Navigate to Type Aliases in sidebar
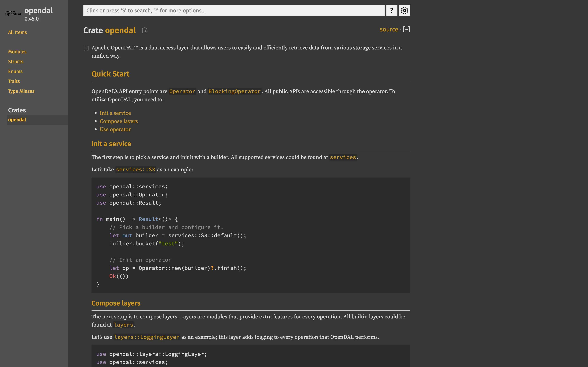588x367 pixels. click(x=21, y=91)
